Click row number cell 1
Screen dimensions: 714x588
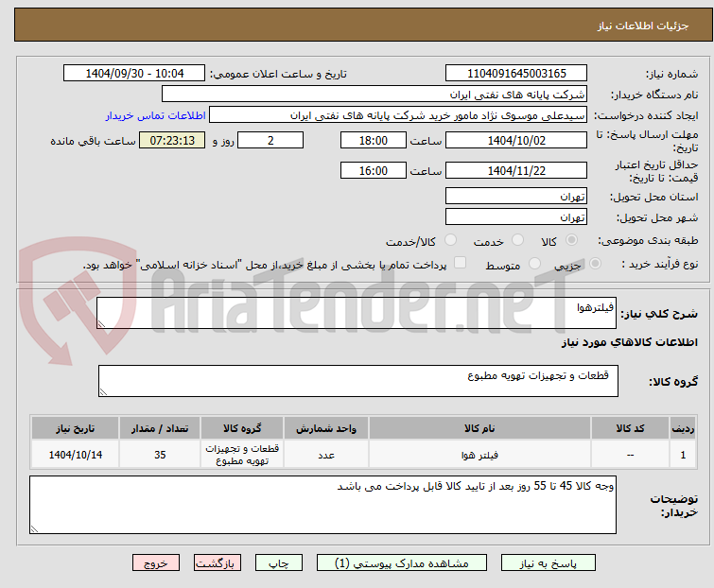pyautogui.click(x=683, y=455)
